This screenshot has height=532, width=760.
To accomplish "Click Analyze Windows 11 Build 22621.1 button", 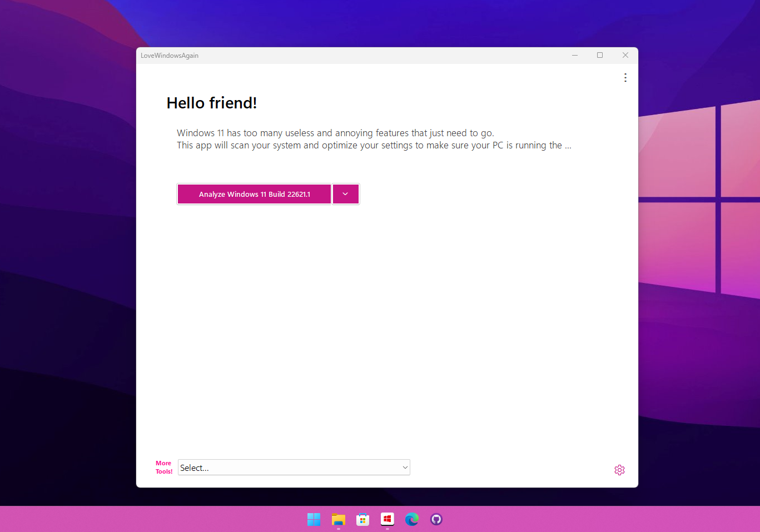I will [x=254, y=194].
